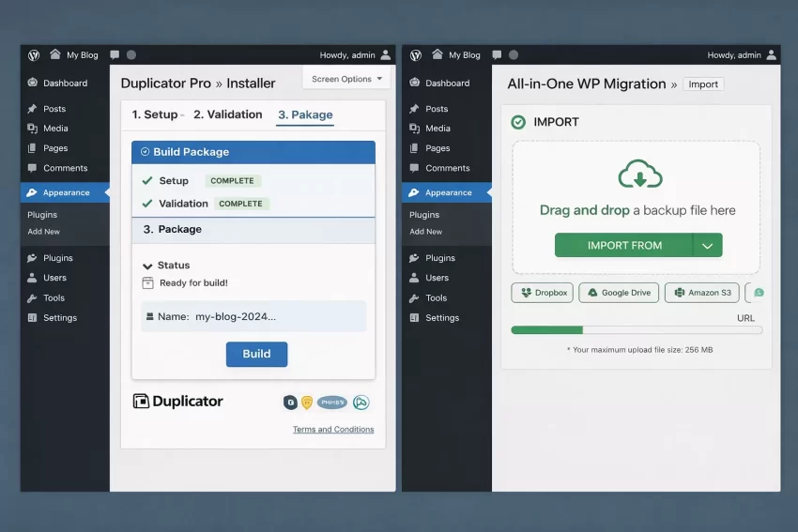Click Media icon in Duplicator window sidebar
Screen dimensions: 798x532
pos(33,129)
